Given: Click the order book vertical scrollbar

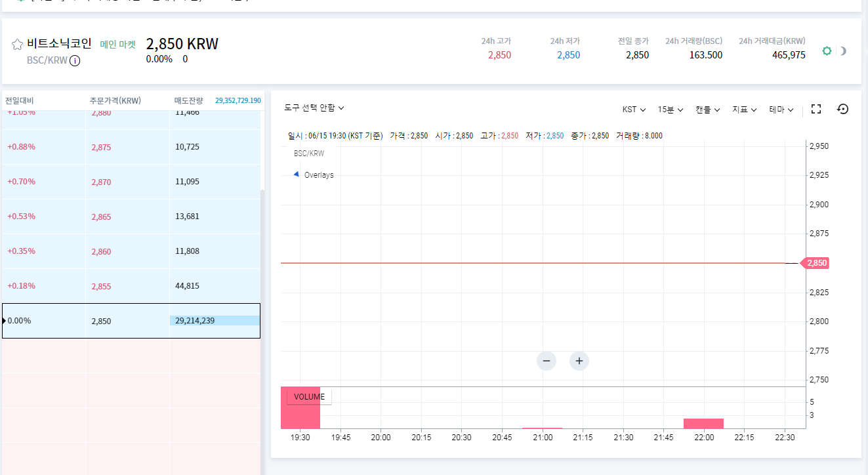Looking at the screenshot, I should (x=262, y=331).
